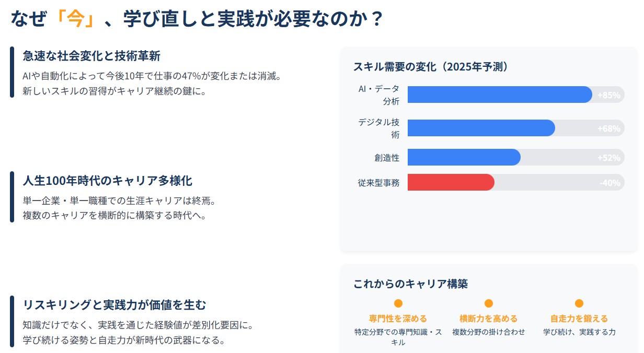Image resolution: width=644 pixels, height=353 pixels.
Task: Click the red 従来型事務 bar
Action: click(451, 182)
